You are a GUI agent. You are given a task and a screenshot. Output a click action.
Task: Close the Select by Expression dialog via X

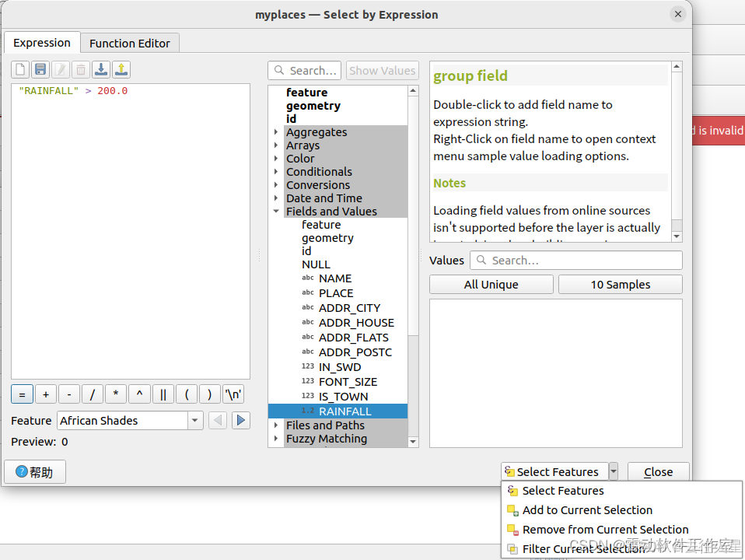point(678,14)
